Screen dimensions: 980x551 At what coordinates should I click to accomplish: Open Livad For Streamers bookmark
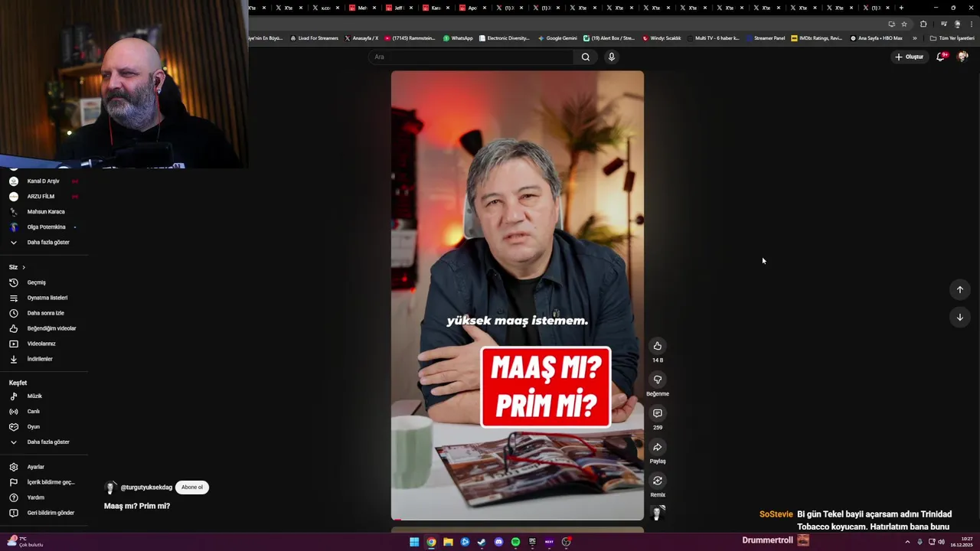point(314,37)
